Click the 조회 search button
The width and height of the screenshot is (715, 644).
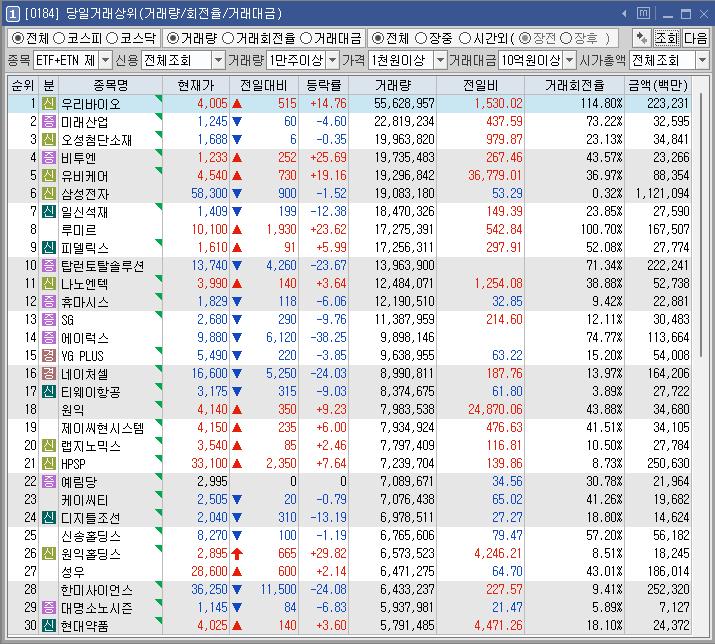(667, 38)
